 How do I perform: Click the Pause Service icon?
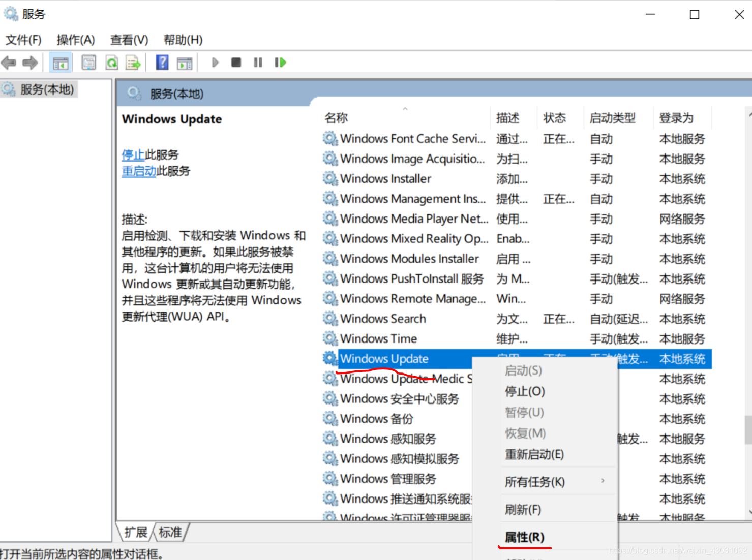click(x=258, y=63)
